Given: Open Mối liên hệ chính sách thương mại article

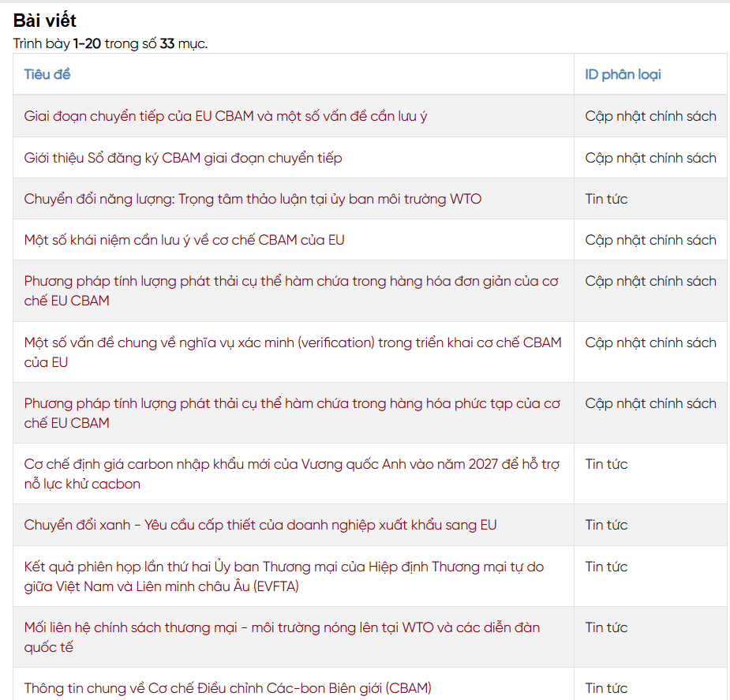Looking at the screenshot, I should pyautogui.click(x=282, y=637).
